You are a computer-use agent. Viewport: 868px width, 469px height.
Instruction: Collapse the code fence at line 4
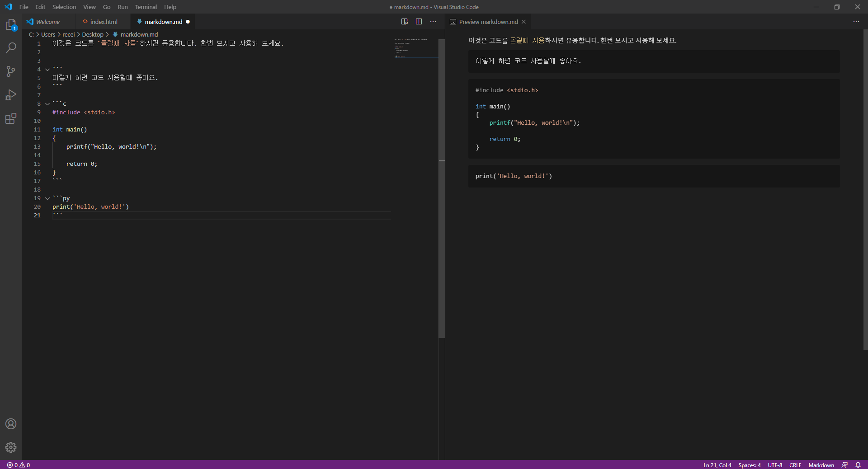(47, 70)
